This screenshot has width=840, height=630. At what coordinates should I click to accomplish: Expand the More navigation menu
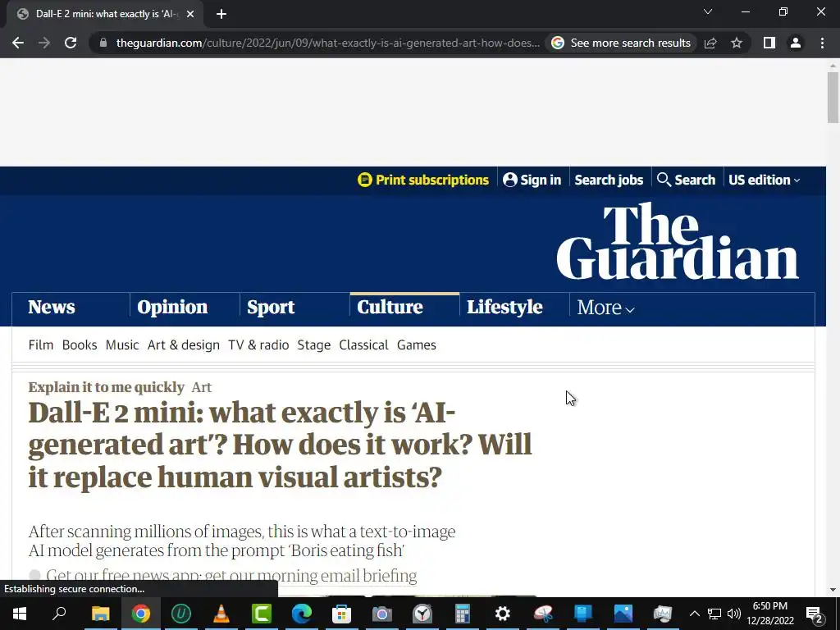(x=606, y=308)
